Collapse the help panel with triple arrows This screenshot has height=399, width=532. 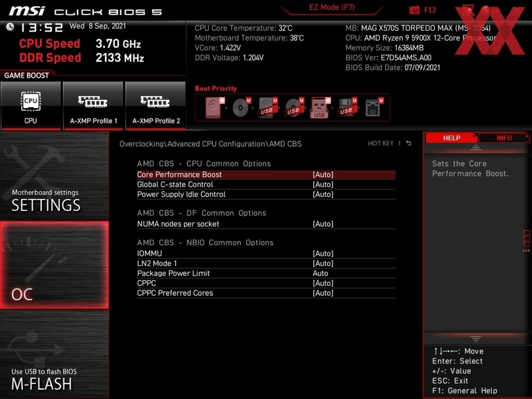(x=526, y=251)
